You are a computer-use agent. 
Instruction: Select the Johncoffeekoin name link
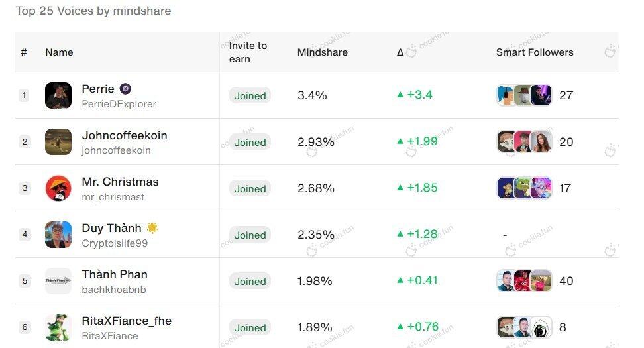tap(125, 135)
